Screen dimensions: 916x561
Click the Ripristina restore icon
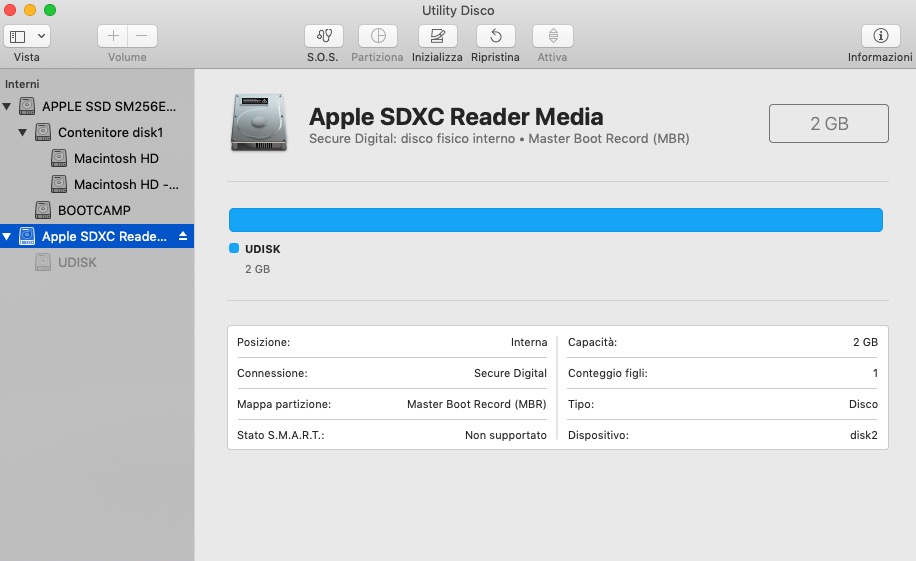click(495, 36)
